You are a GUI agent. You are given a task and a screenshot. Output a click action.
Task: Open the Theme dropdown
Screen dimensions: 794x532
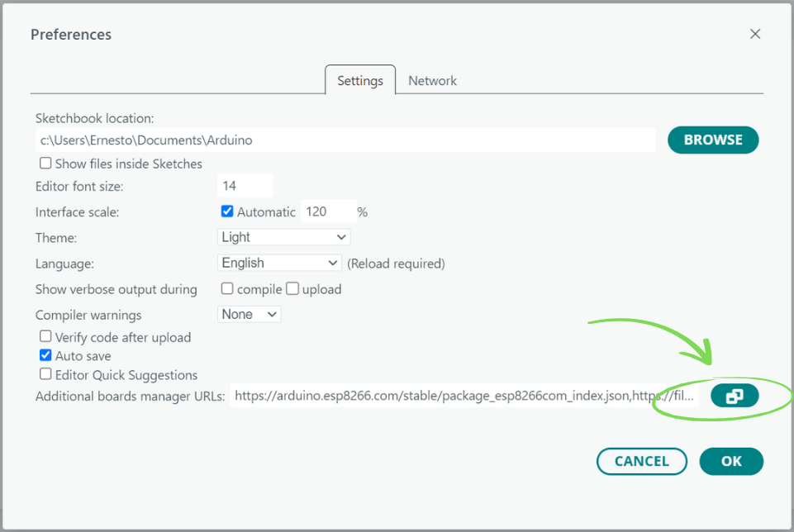click(x=283, y=237)
